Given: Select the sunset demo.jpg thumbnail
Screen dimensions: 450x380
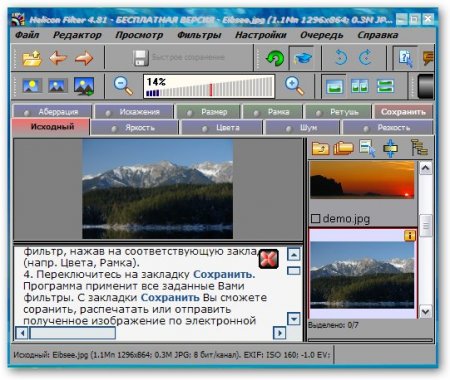Looking at the screenshot, I should (x=362, y=180).
